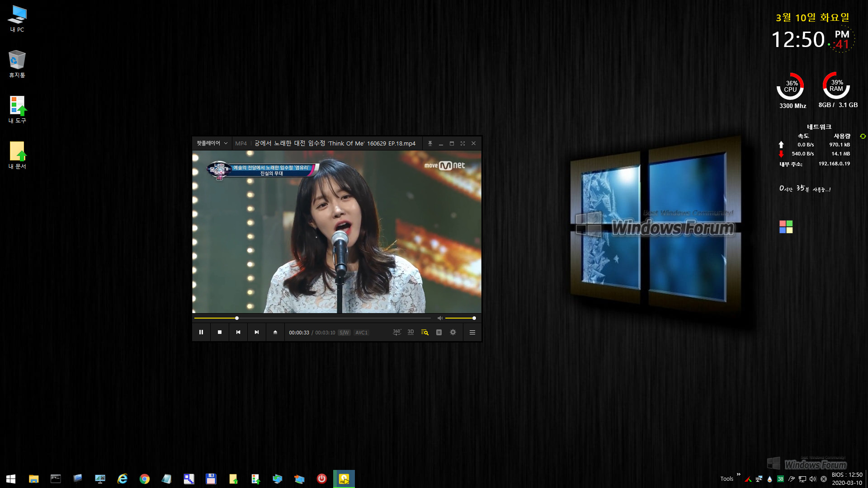Image resolution: width=868 pixels, height=488 pixels.
Task: Open the playlist search icon
Action: [425, 332]
